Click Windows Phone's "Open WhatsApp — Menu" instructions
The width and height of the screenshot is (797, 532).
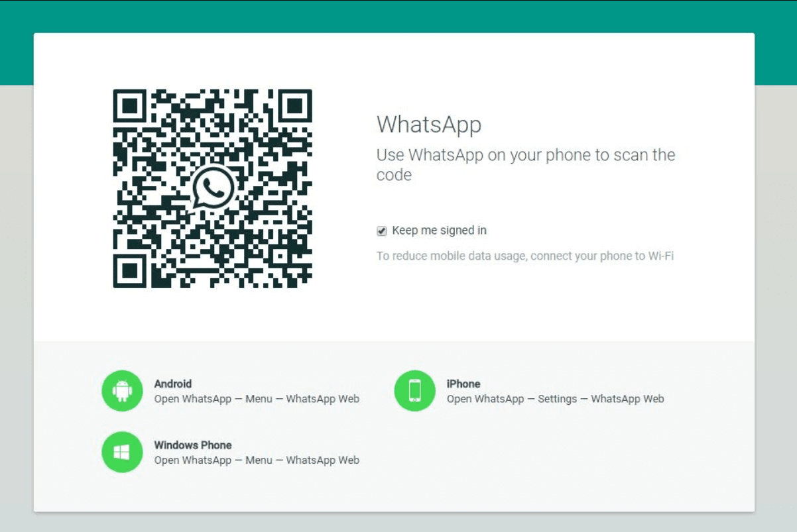point(257,460)
